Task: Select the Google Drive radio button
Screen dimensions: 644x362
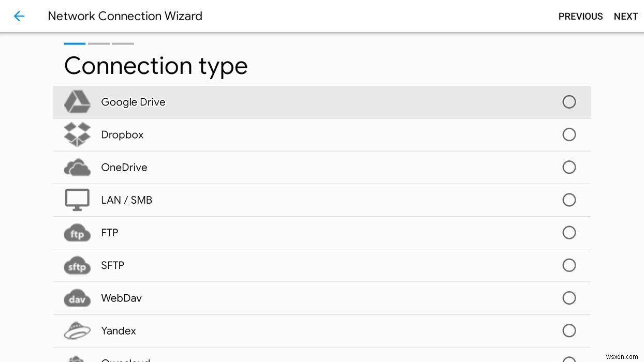Action: [569, 102]
